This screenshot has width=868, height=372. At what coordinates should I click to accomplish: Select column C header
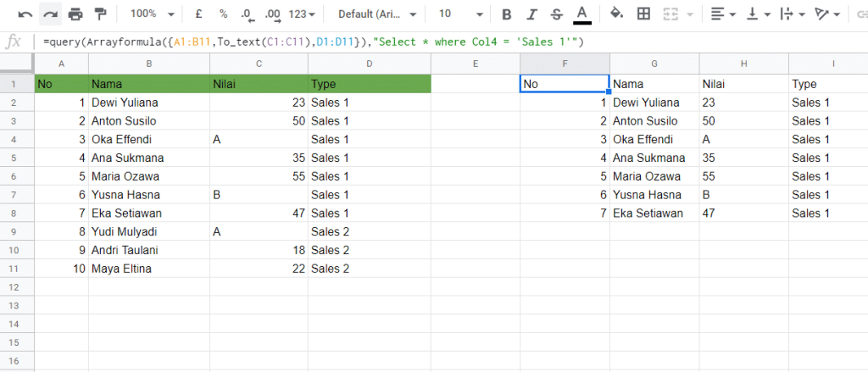point(259,64)
